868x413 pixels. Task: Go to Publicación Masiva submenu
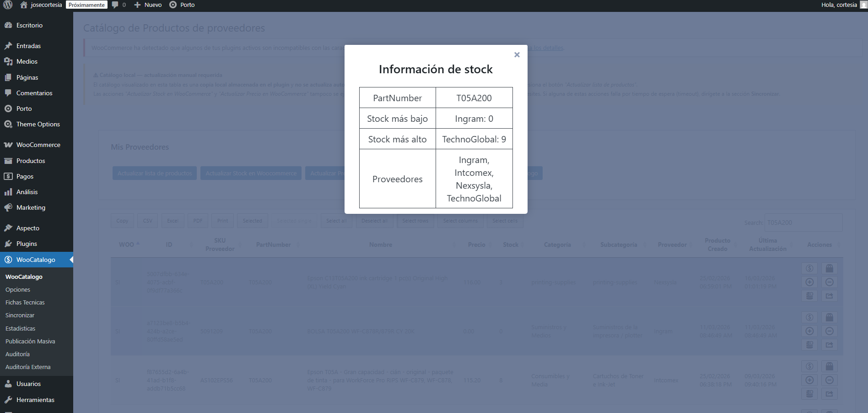(x=30, y=341)
